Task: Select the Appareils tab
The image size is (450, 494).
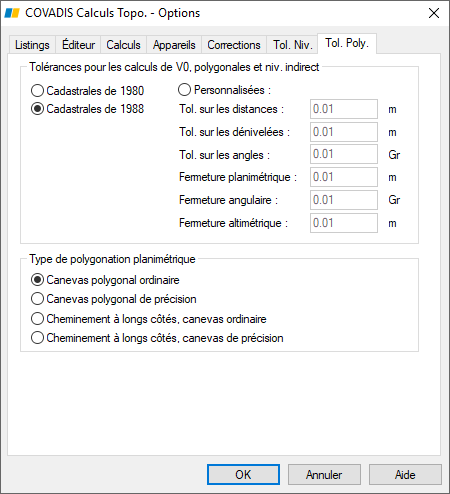Action: 174,45
